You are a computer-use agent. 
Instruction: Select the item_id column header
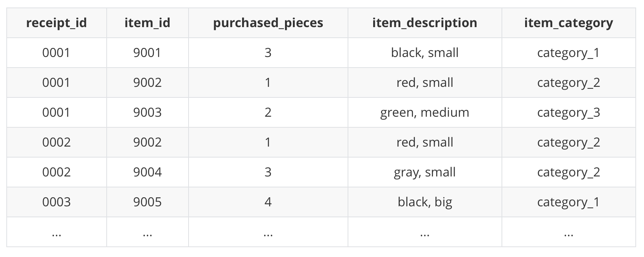[147, 23]
